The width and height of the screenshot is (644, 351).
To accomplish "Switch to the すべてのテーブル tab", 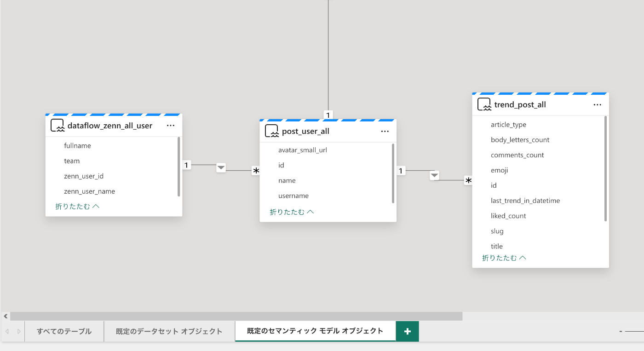I will click(x=64, y=331).
